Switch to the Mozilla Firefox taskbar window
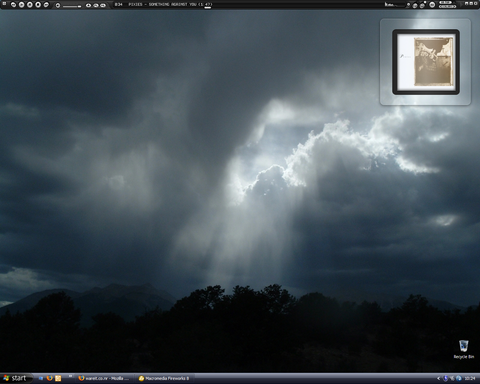 tap(104, 378)
